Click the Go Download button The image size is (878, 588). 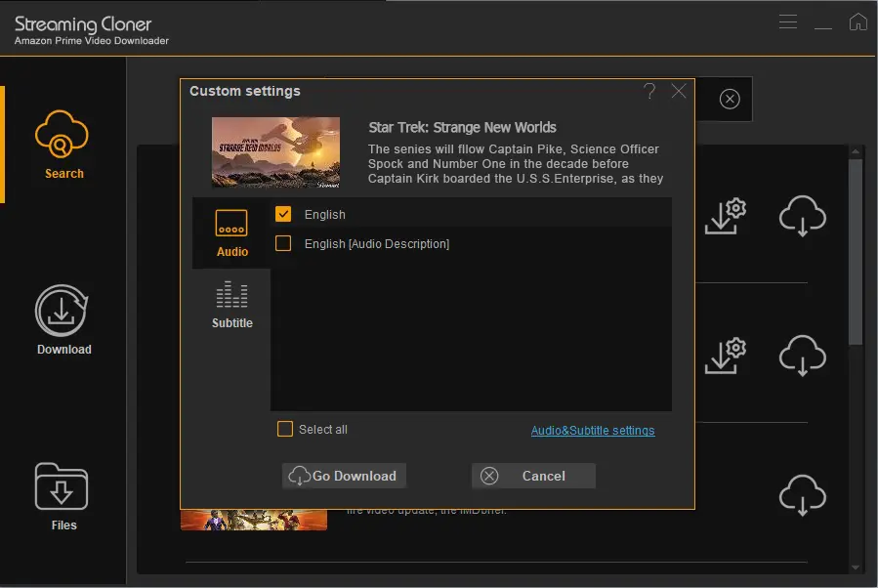click(344, 476)
